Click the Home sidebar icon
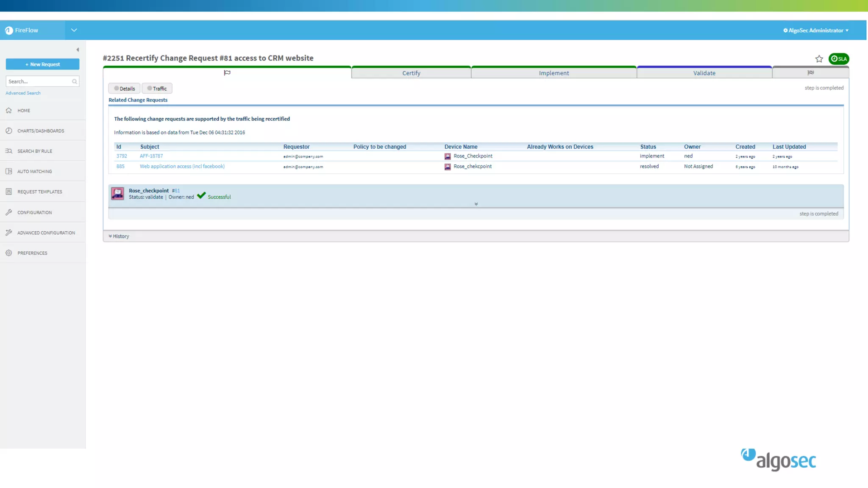This screenshot has width=868, height=488. [9, 111]
